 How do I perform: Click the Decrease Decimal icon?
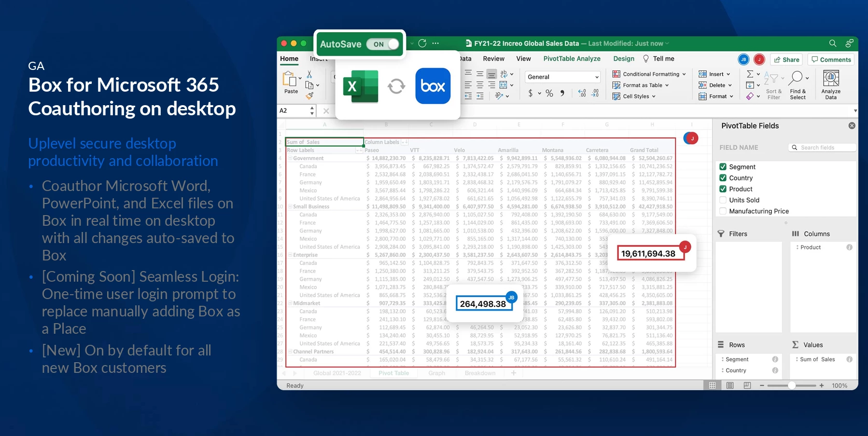click(x=595, y=93)
